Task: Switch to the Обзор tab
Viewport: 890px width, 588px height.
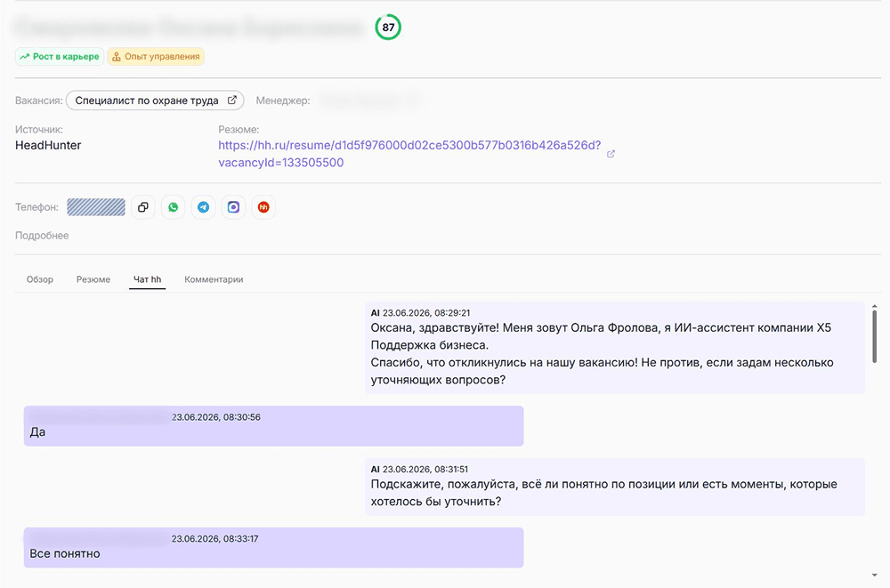Action: pyautogui.click(x=40, y=279)
